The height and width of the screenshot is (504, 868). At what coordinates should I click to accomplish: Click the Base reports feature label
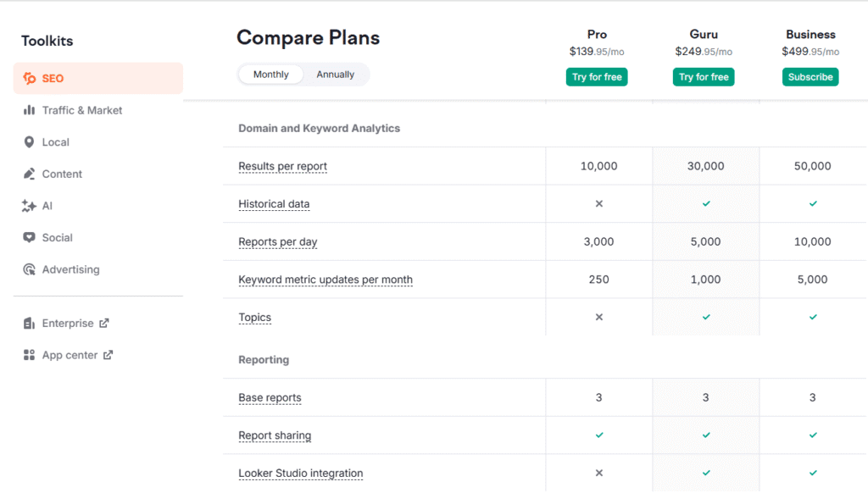tap(270, 398)
